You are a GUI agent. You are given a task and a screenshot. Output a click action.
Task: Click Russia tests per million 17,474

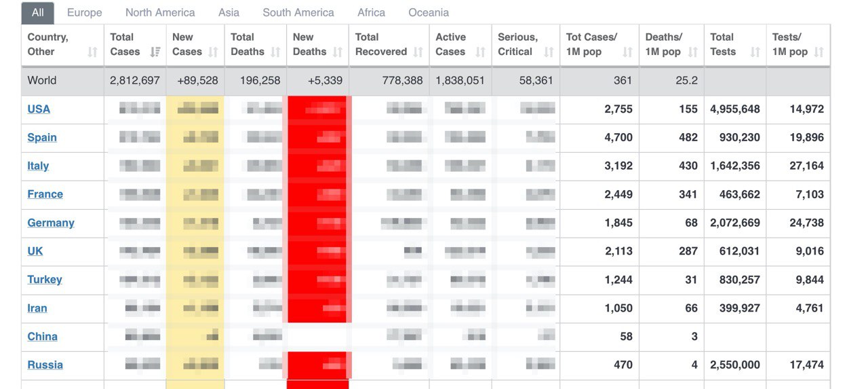(x=807, y=366)
